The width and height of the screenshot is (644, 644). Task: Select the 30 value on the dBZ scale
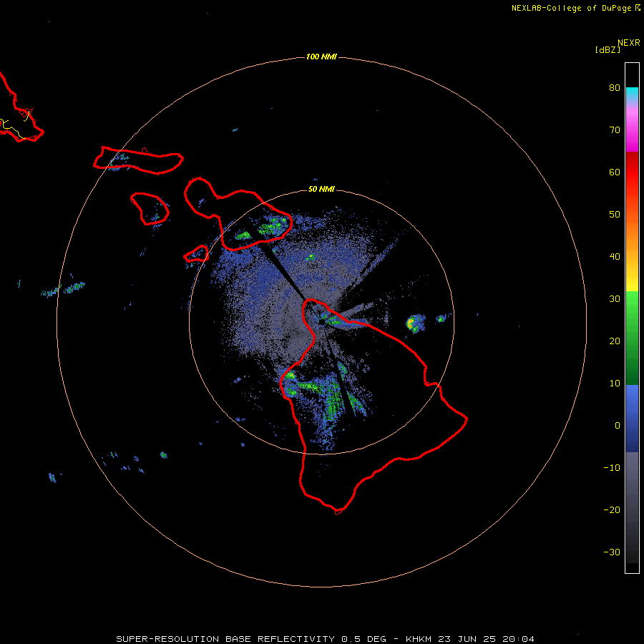615,298
